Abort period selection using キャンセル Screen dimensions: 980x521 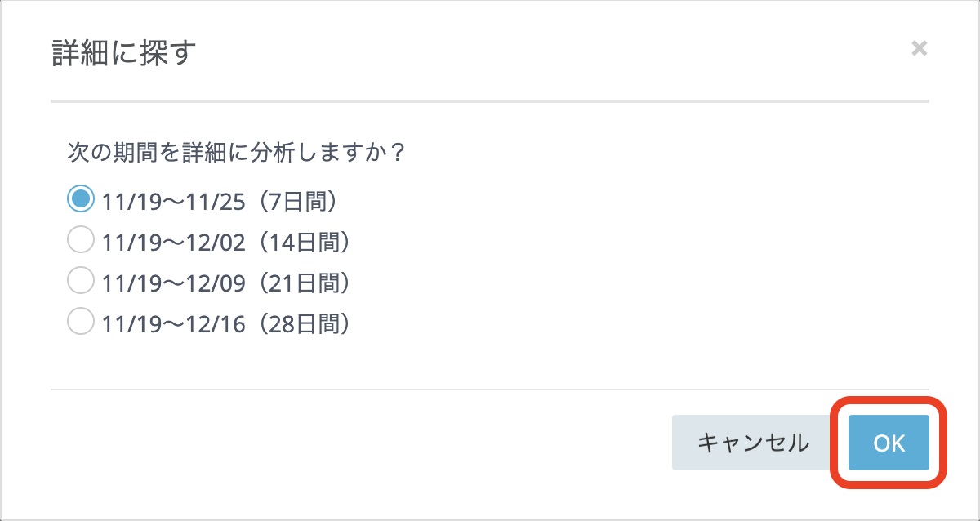[x=751, y=443]
